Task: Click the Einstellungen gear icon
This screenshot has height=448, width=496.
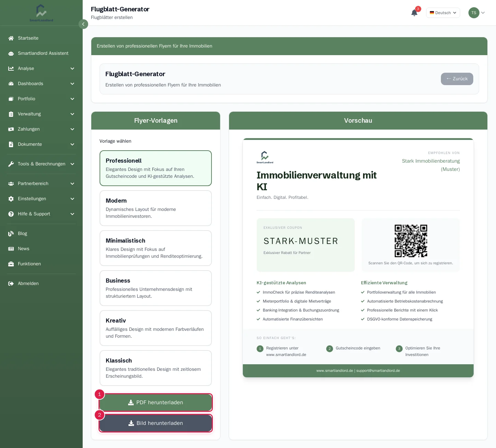Action: tap(11, 199)
